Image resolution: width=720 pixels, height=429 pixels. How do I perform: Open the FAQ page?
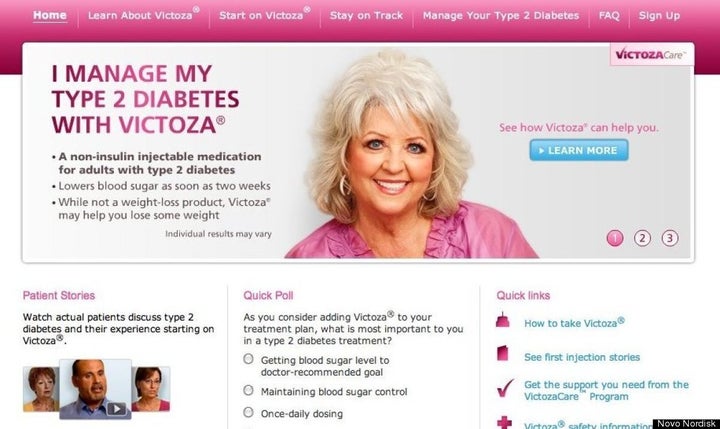[609, 16]
